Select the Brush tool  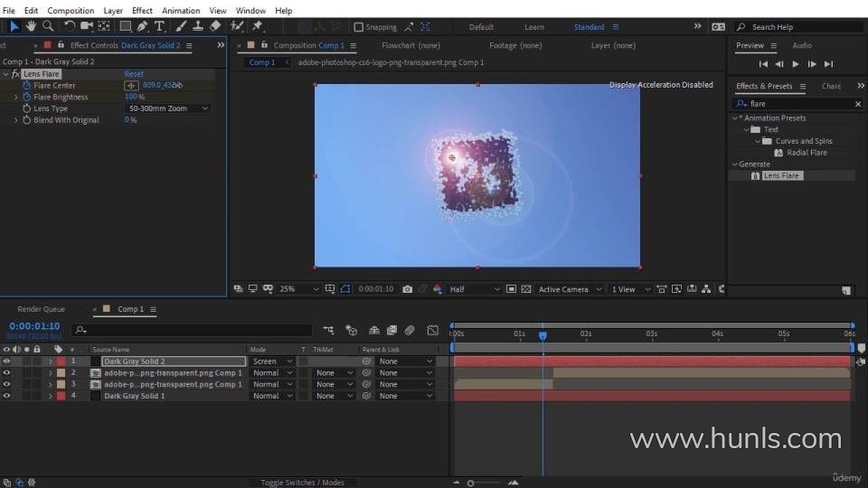181,26
